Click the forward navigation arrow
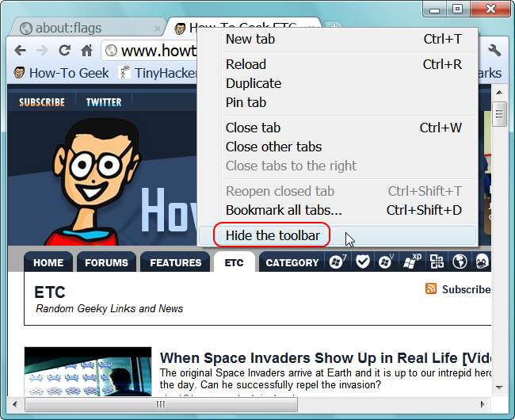The height and width of the screenshot is (420, 515). pos(42,51)
